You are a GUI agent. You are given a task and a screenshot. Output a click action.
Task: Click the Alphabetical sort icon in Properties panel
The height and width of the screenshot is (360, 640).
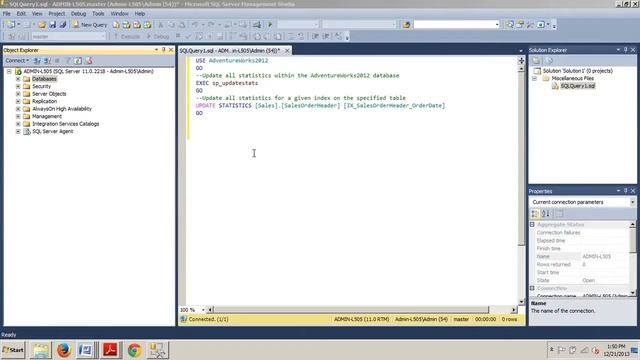(x=546, y=213)
